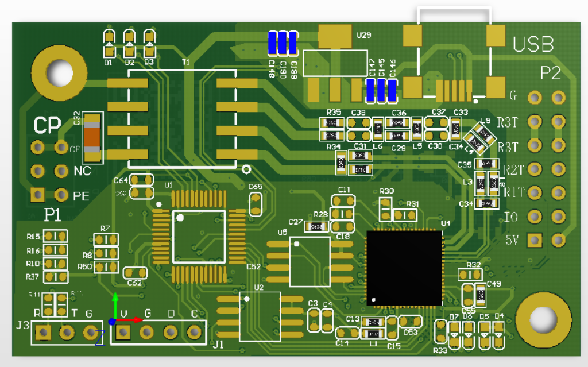Click the P2 header label
Image resolution: width=588 pixels, height=367 pixels.
click(550, 73)
